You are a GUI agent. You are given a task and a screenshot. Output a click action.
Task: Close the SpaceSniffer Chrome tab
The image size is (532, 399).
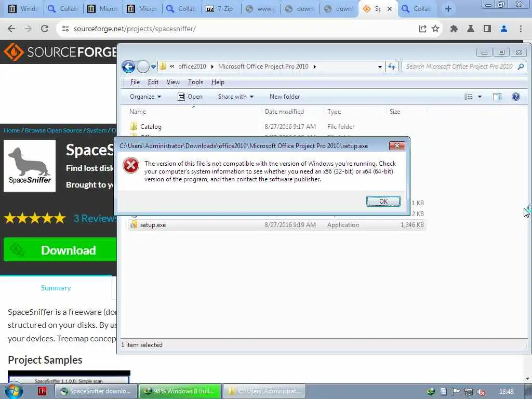pyautogui.click(x=390, y=9)
